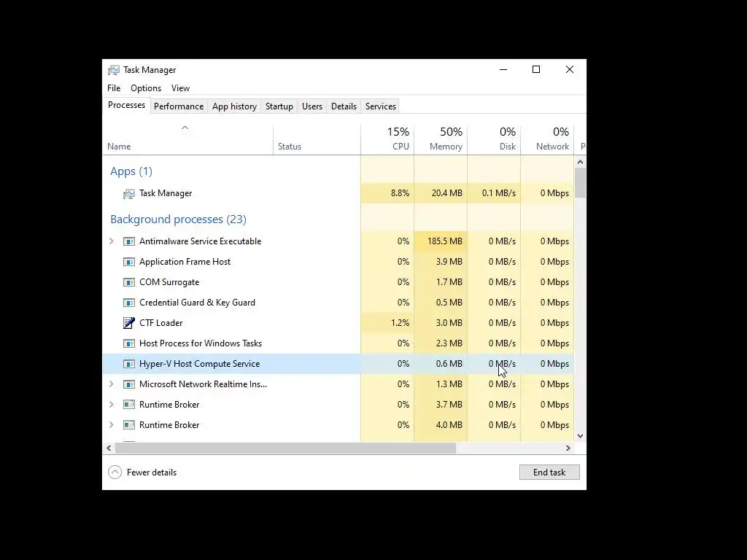Click the 20.4 MB memory cell

[x=441, y=193]
